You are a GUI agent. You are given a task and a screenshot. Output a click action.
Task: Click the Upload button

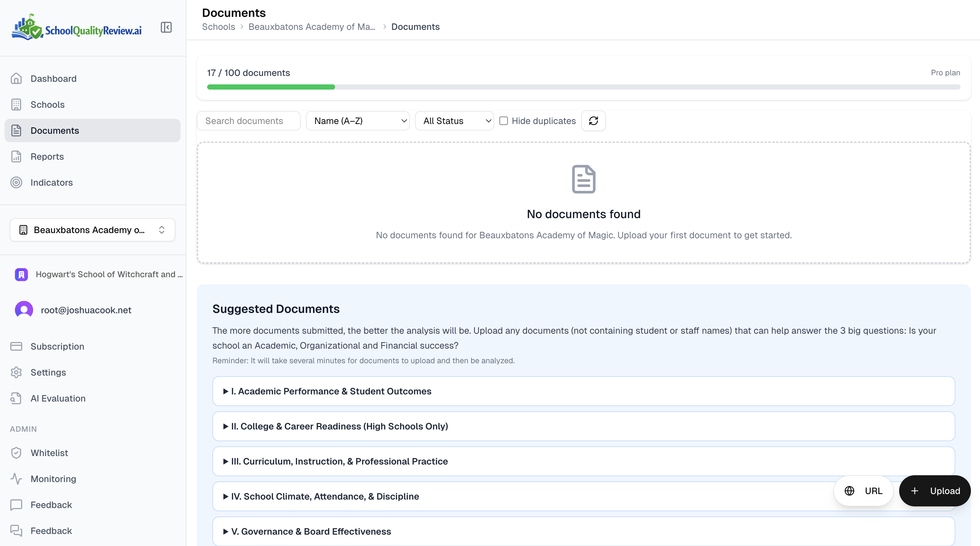[x=935, y=491]
